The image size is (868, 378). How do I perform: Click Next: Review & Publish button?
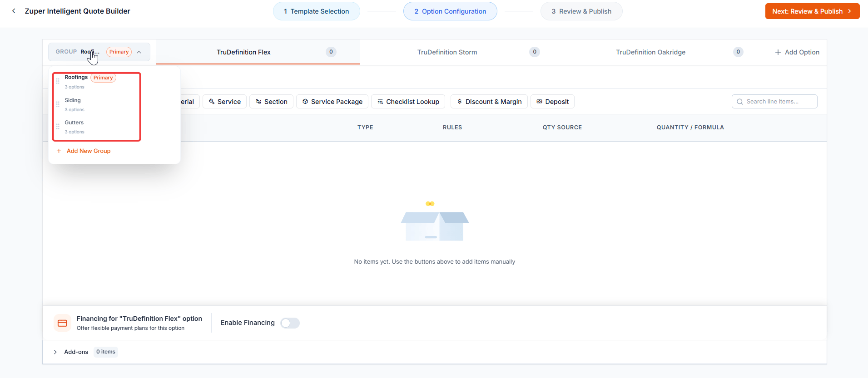[812, 11]
